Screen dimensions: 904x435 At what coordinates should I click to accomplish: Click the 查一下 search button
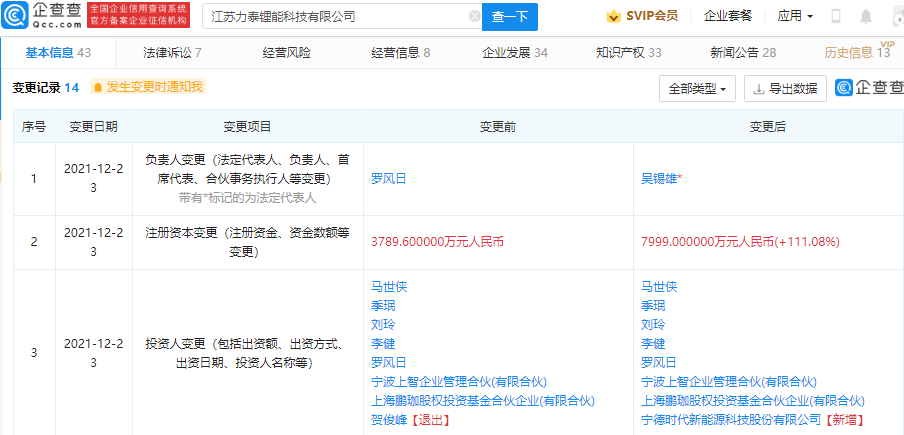click(510, 17)
